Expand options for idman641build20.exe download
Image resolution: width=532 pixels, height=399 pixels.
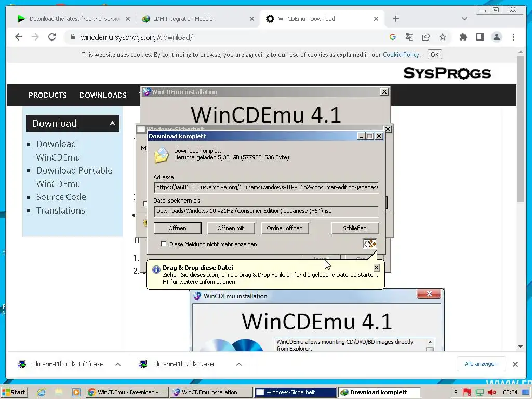[239, 364]
